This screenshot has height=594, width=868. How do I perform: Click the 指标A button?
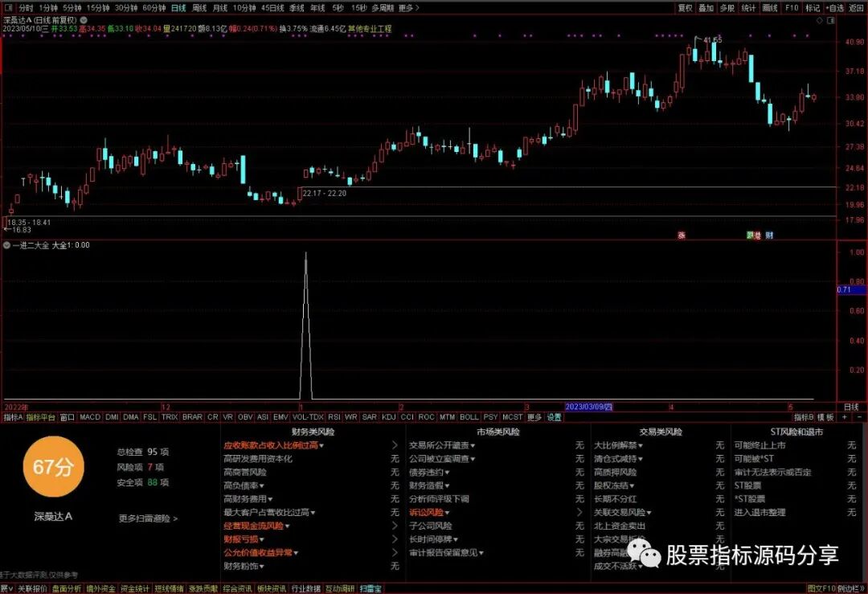click(x=13, y=417)
